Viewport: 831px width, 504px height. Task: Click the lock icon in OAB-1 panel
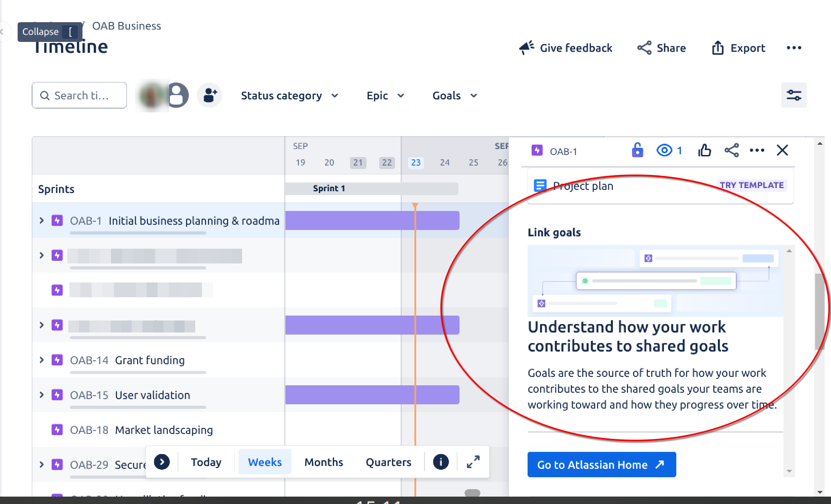point(637,150)
